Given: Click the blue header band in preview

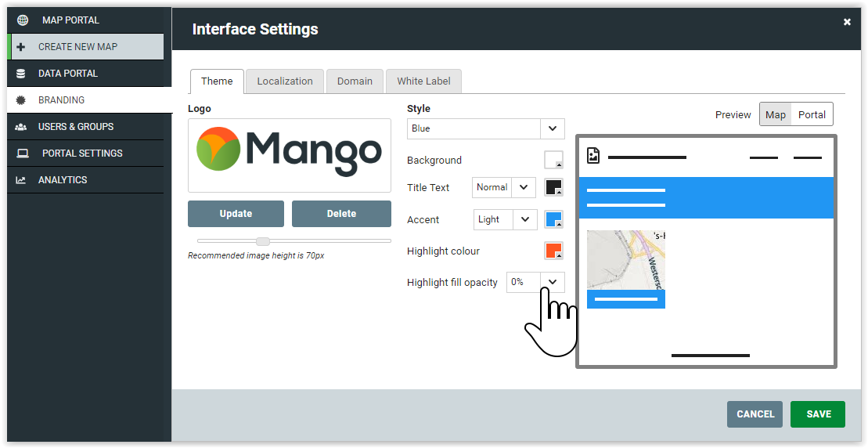Looking at the screenshot, I should tap(706, 197).
